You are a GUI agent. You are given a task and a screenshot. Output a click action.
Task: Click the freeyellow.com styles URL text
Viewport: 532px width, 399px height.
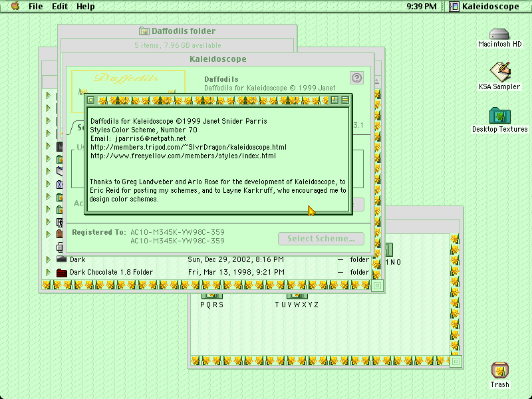184,156
